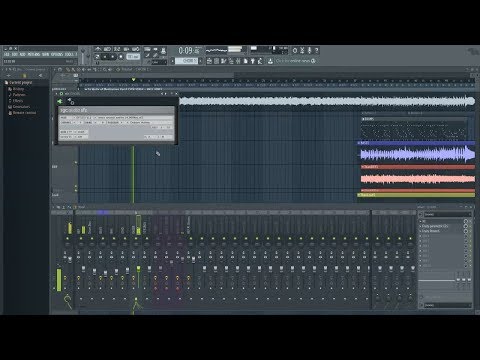Toggle Fruity limiter on/off
This screenshot has width=480, height=360.
pyautogui.click(x=466, y=231)
